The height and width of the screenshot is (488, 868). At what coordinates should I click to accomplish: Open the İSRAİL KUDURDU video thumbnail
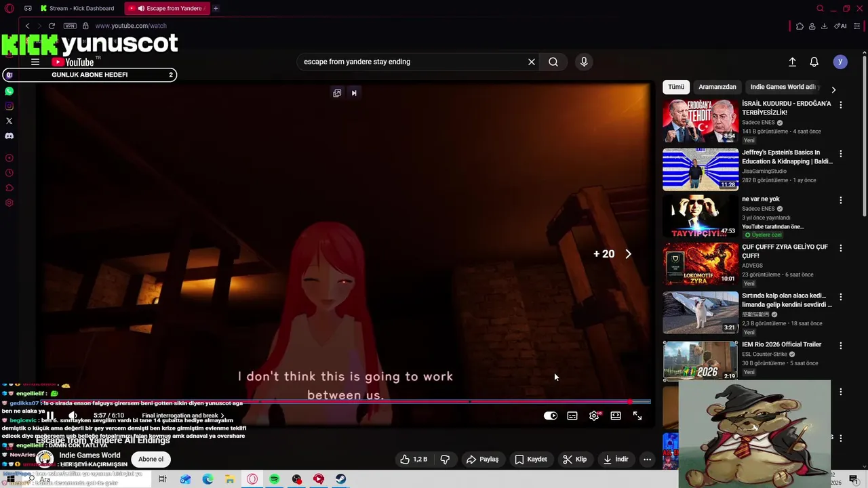point(701,121)
